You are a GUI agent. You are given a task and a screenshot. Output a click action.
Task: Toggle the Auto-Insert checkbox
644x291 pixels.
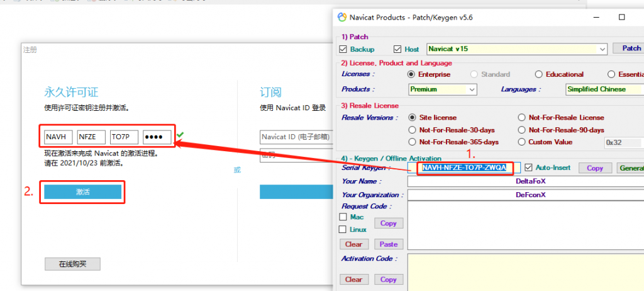[528, 168]
